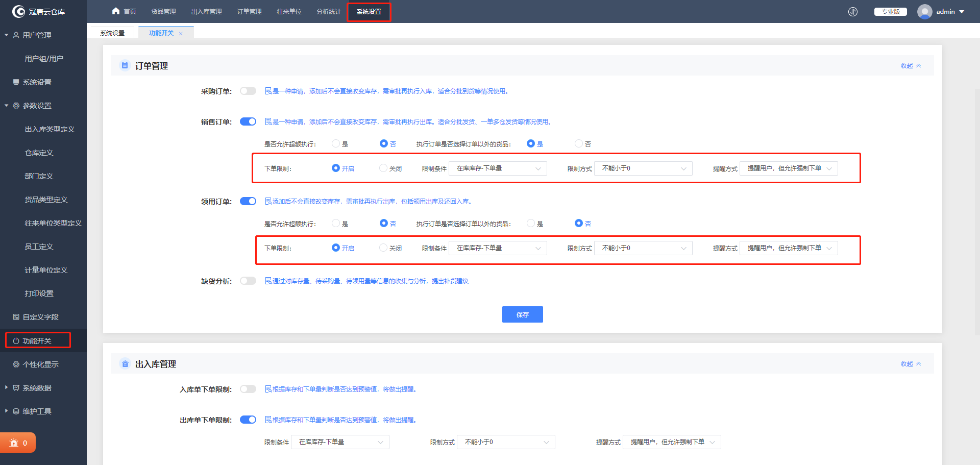Open the admin user avatar

(924, 12)
